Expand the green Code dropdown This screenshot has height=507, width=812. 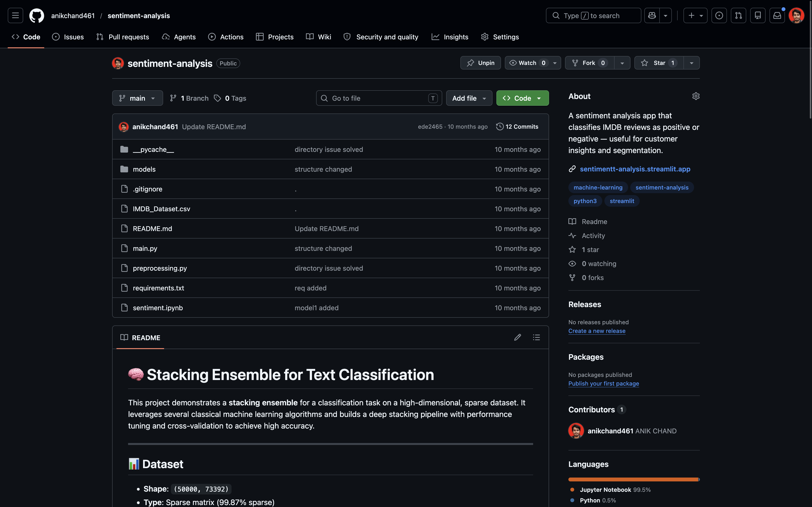522,98
